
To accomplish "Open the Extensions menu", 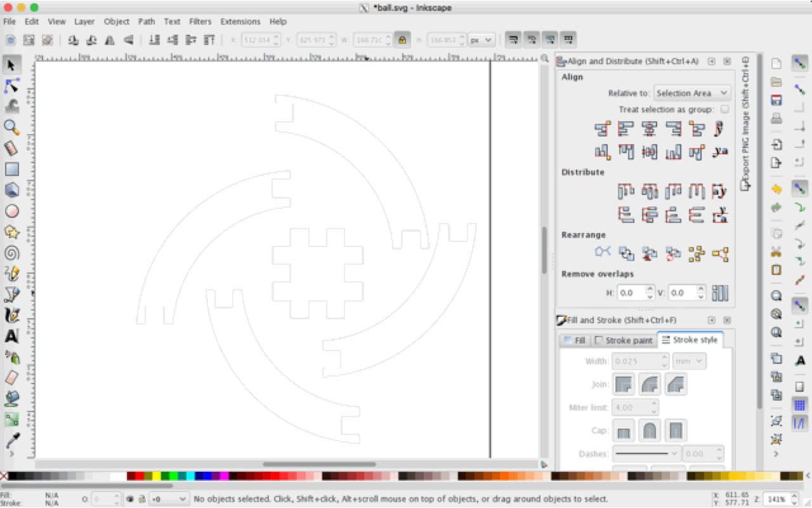I will click(x=240, y=22).
